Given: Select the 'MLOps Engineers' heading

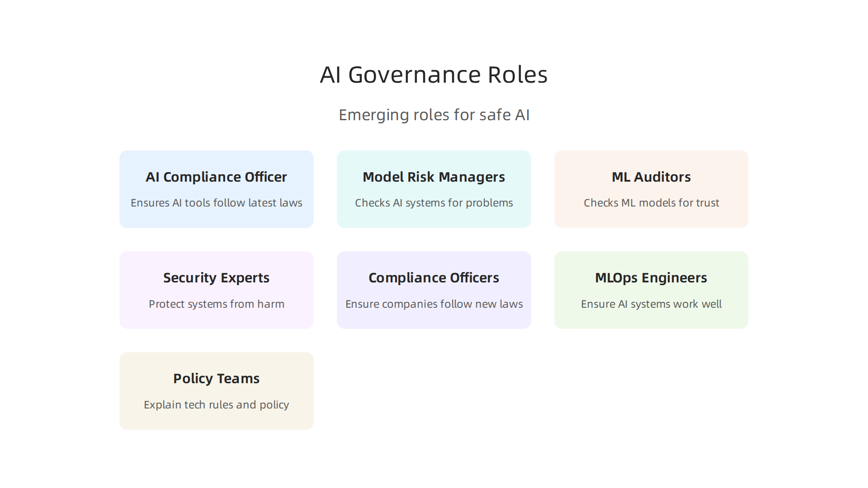Looking at the screenshot, I should pos(651,278).
